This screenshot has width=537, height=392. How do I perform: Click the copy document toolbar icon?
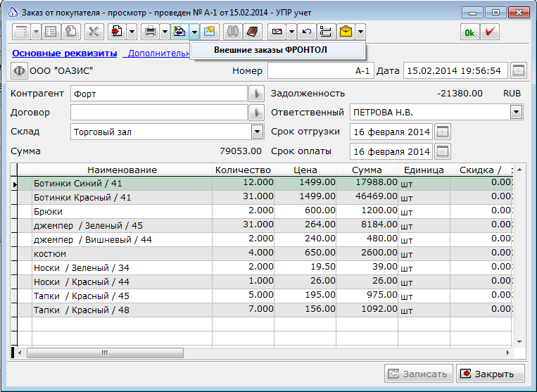(71, 32)
